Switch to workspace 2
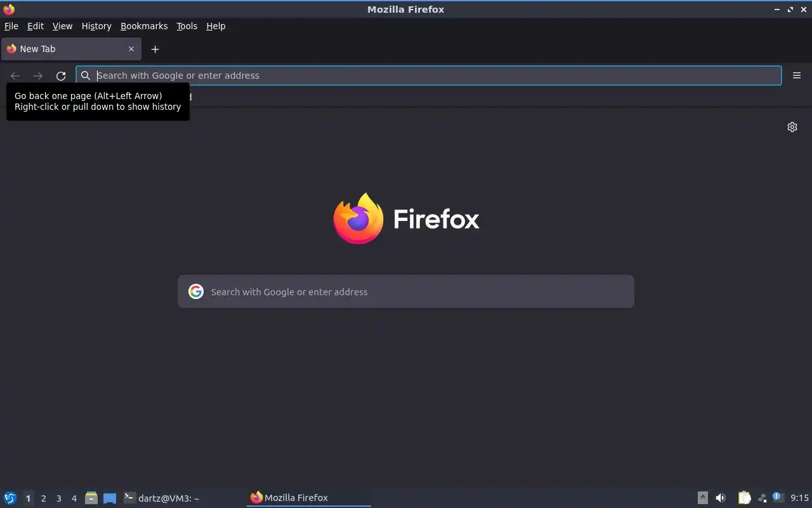 pos(43,498)
